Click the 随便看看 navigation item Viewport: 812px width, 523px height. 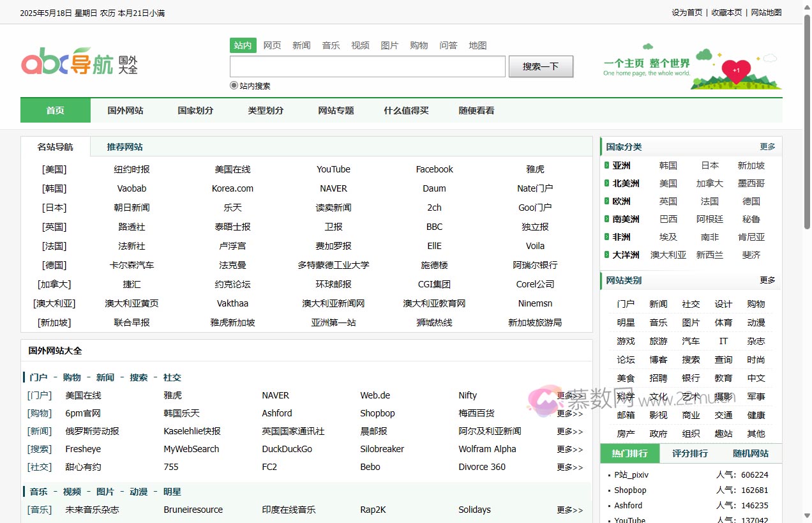[476, 110]
